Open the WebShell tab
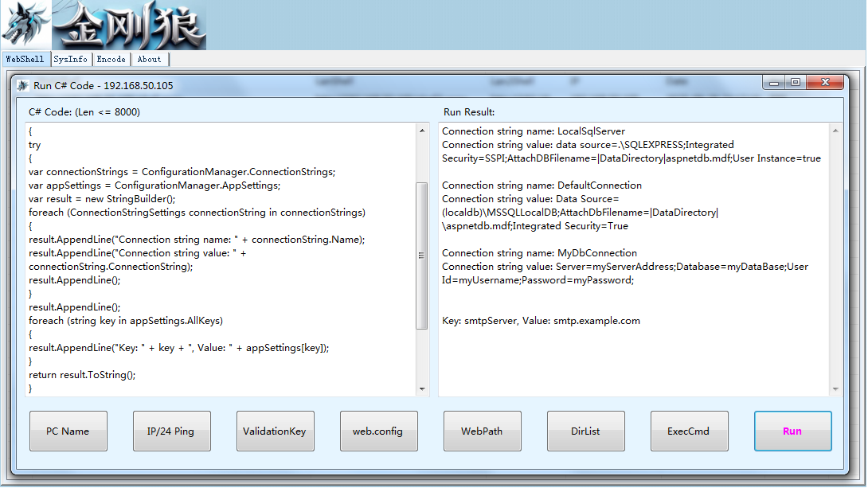Viewport: 868px width, 488px height. coord(25,59)
